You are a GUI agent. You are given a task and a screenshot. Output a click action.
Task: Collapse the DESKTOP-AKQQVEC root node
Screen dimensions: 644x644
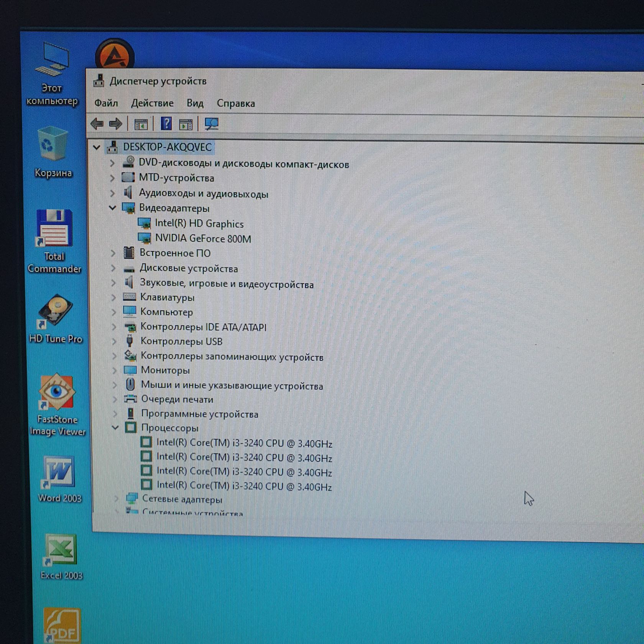point(97,147)
